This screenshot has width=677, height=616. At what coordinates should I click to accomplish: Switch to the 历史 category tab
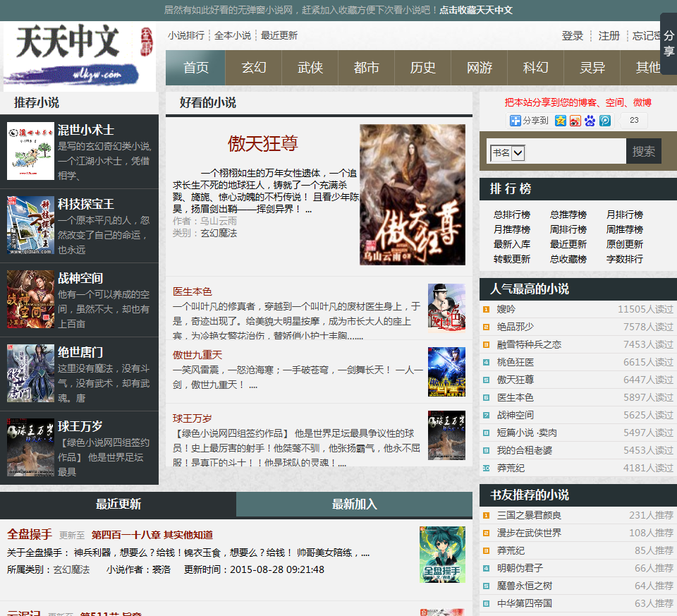pyautogui.click(x=422, y=68)
